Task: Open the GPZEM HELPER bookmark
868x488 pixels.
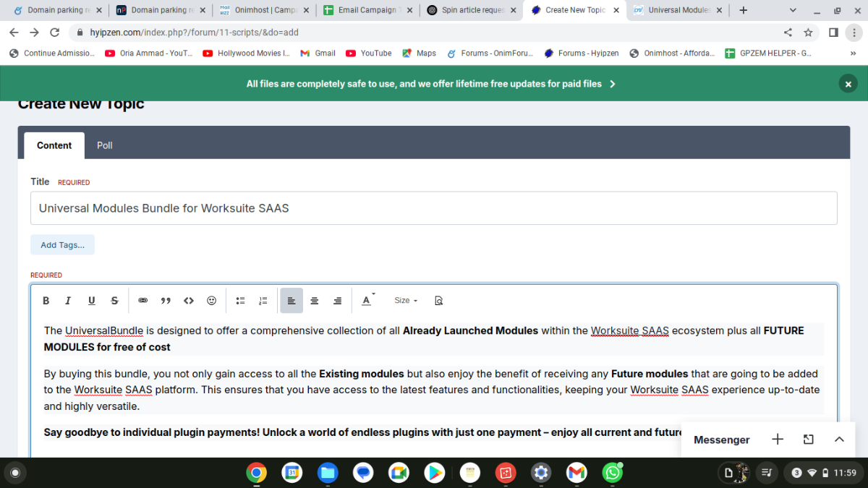Action: [767, 53]
